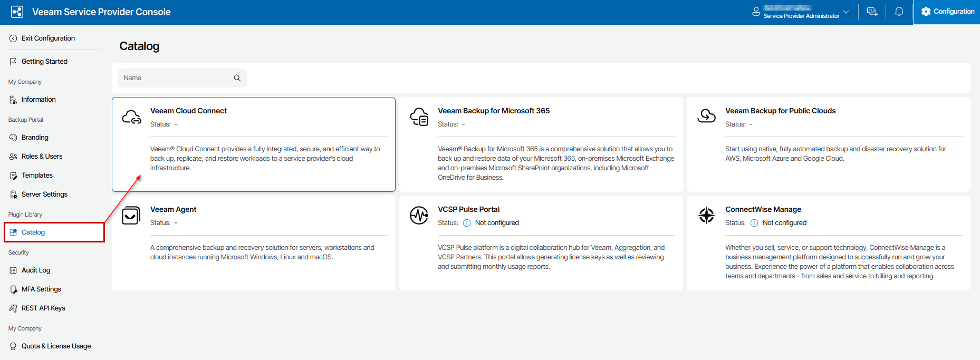Click the Audit Log list icon
980x360 pixels.
(x=13, y=270)
